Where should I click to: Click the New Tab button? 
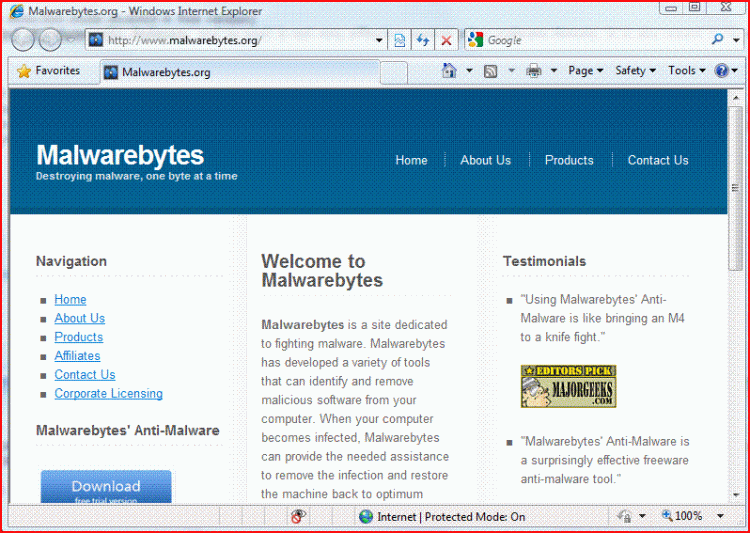click(394, 73)
